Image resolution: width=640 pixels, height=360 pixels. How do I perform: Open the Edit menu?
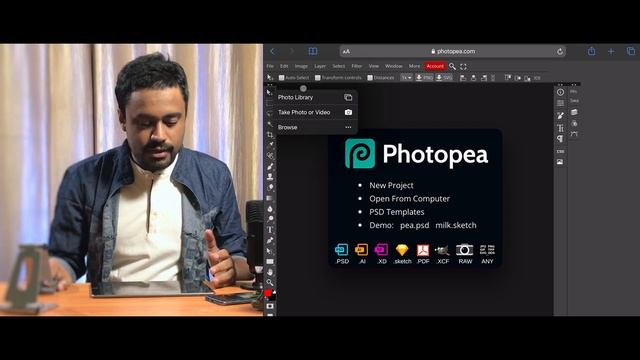coord(284,66)
